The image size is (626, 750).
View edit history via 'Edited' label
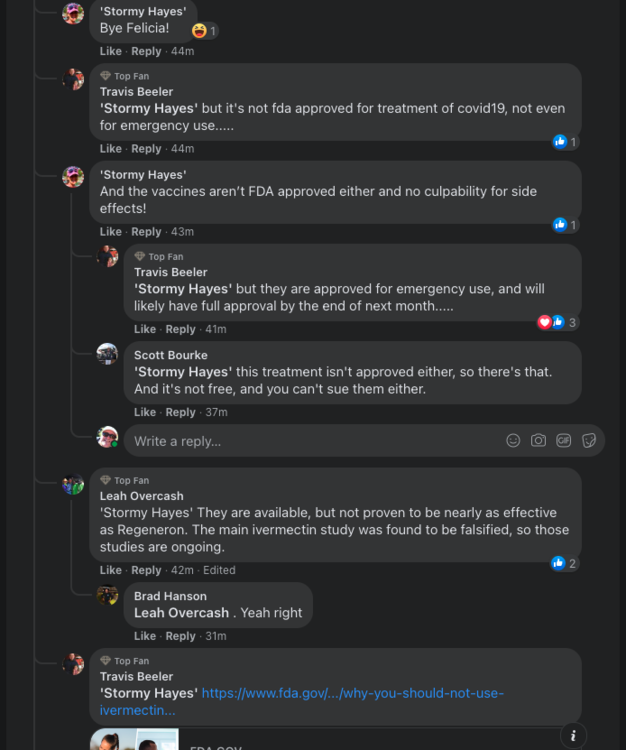219,570
